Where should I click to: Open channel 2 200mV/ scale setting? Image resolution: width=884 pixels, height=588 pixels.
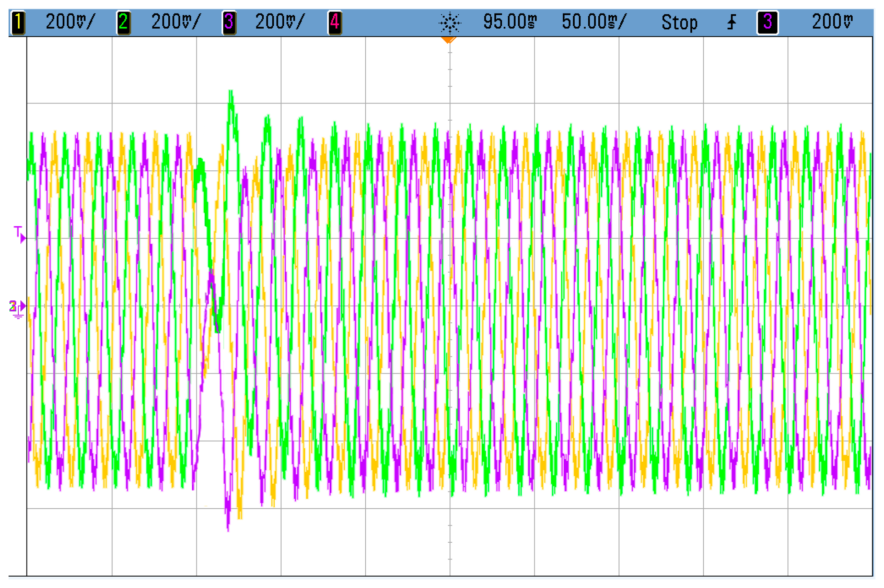coord(176,22)
